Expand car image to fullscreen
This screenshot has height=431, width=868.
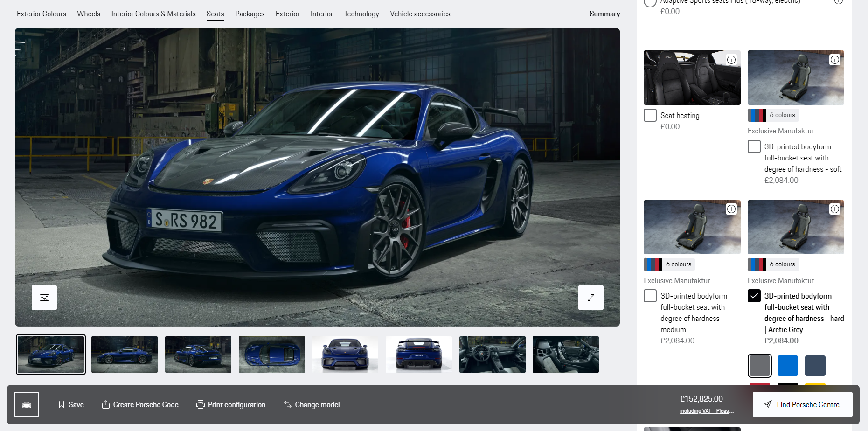[591, 298]
